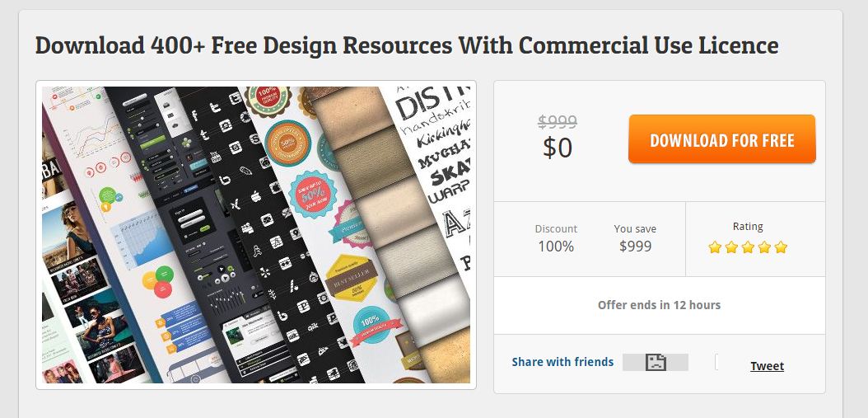Click the orange Download For Free button

point(721,139)
